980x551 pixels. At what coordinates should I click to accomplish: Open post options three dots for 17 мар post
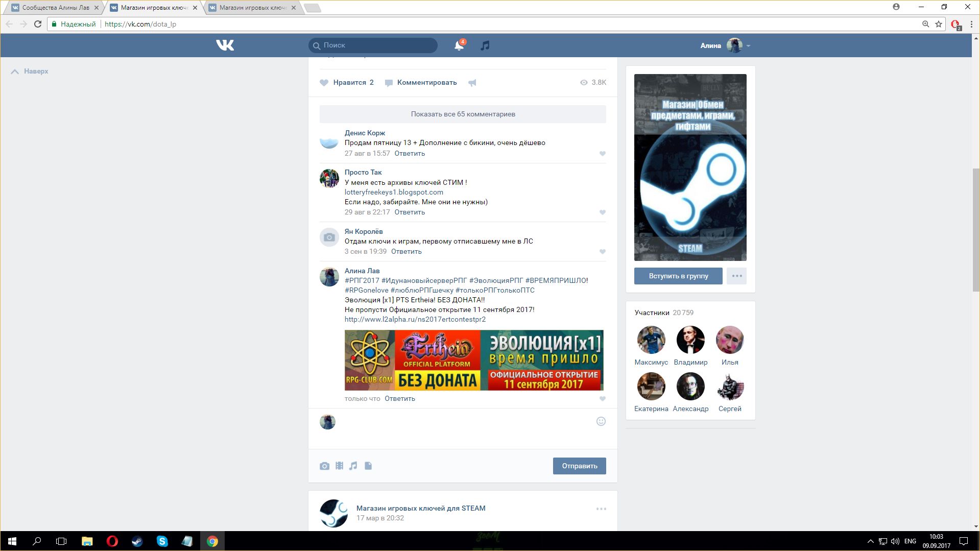click(601, 509)
